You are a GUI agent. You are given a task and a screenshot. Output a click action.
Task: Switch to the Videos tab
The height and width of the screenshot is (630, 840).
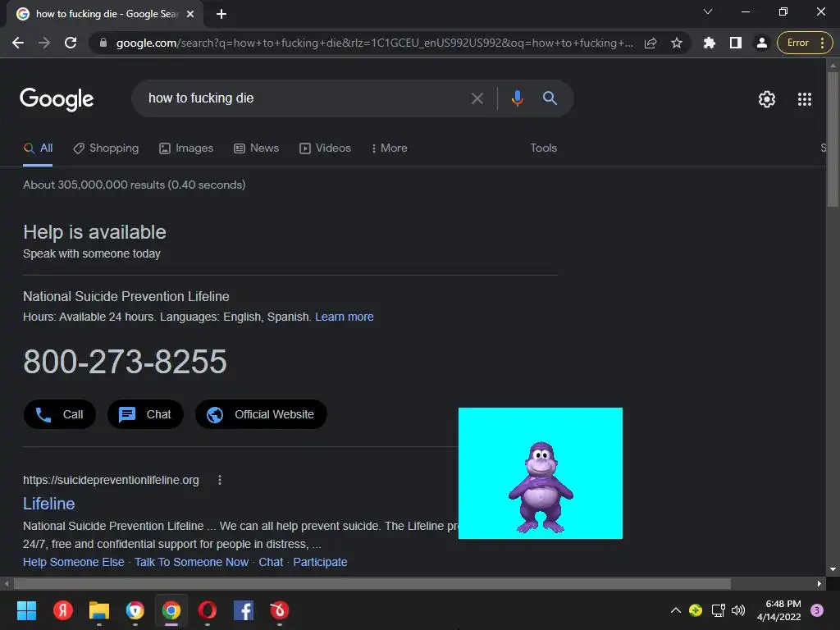(x=325, y=148)
